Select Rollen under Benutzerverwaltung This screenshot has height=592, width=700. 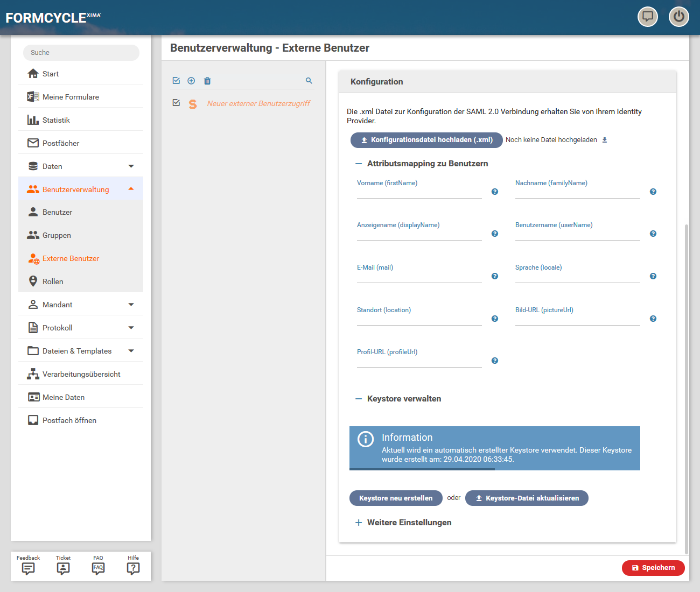coord(53,281)
